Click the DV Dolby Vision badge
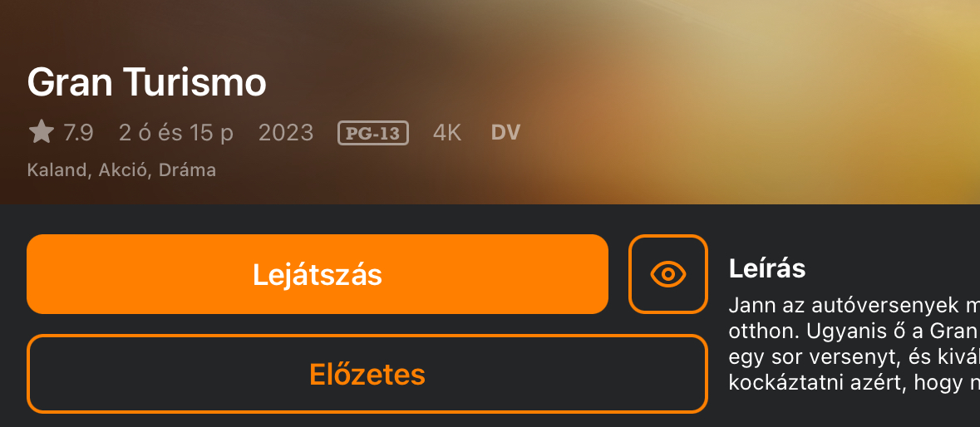 pyautogui.click(x=505, y=133)
